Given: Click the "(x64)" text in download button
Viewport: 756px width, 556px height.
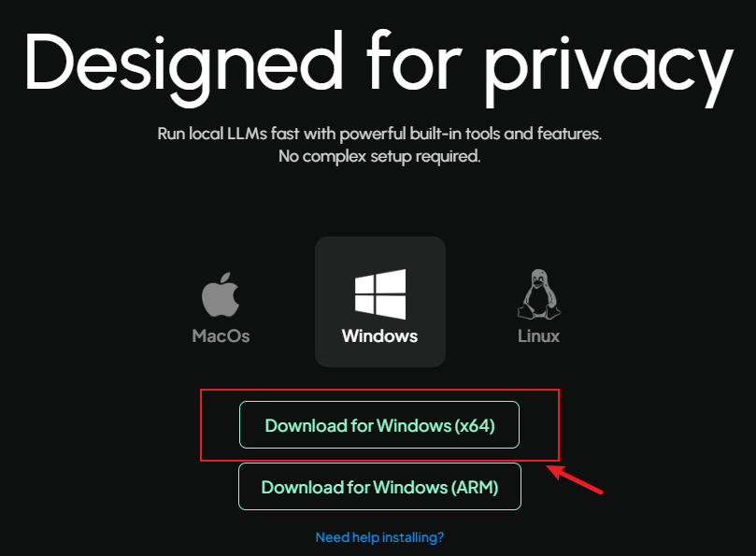Looking at the screenshot, I should pyautogui.click(x=475, y=426).
